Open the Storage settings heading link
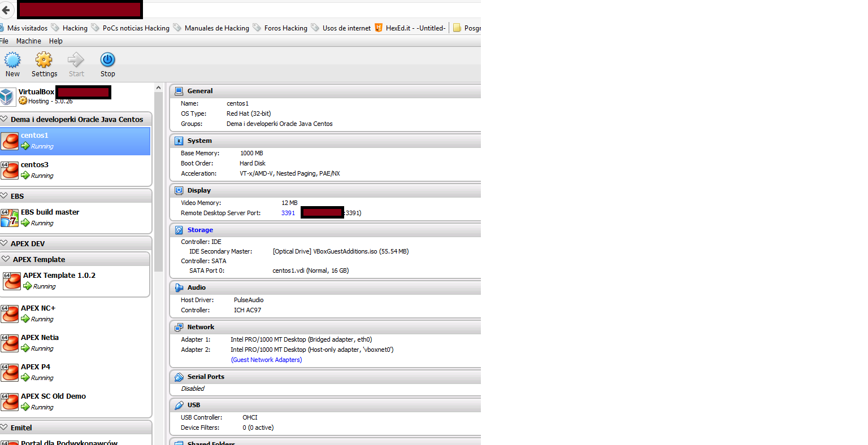Viewport: 868px width, 445px height. tap(200, 230)
